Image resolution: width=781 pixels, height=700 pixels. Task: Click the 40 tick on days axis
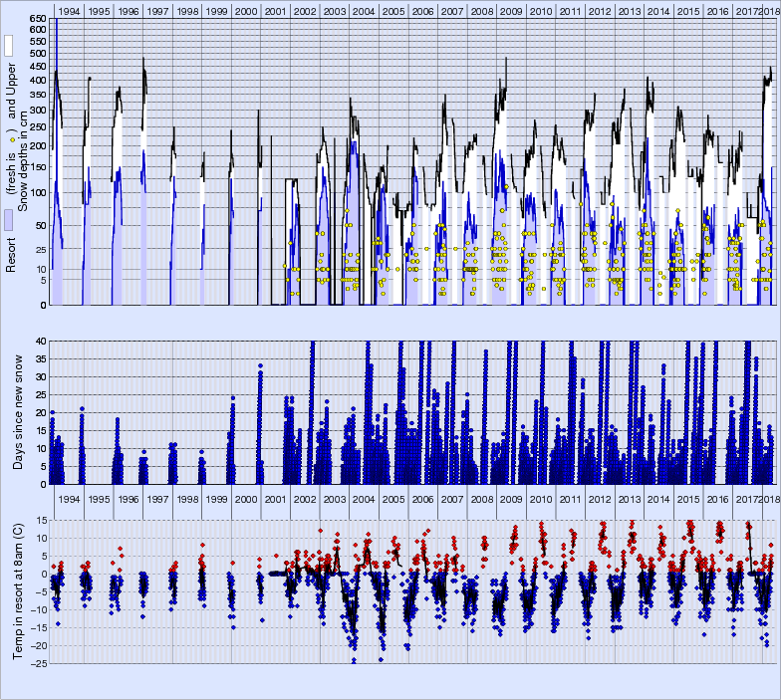(40, 342)
